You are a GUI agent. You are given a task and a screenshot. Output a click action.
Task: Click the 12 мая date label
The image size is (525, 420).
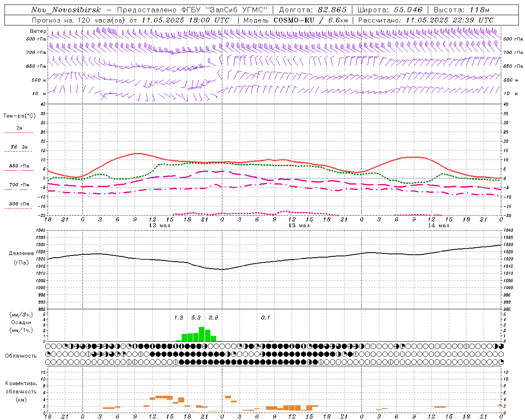tap(160, 226)
